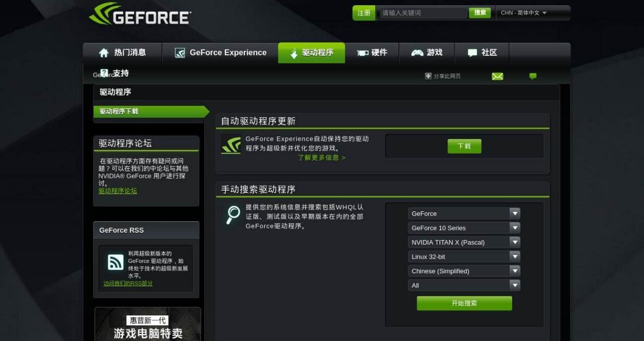Click the RSS feed icon
Screen dimensions: 644x341
coord(116,262)
